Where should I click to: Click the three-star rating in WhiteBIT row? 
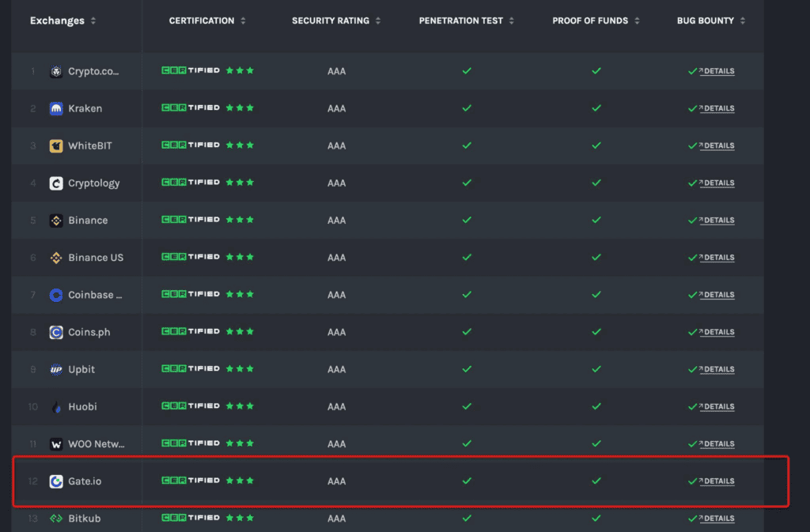[240, 145]
